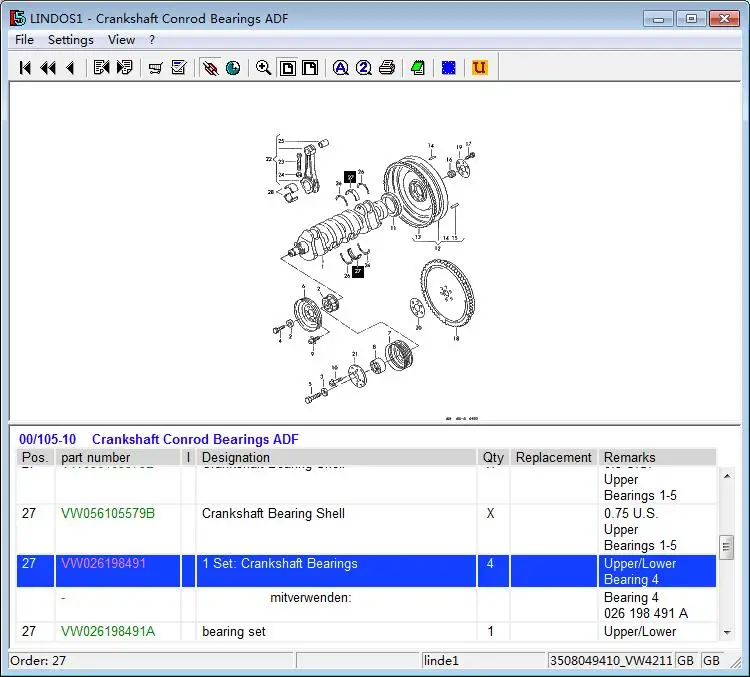Click the green book icon
Screen dimensions: 750x677
tap(418, 68)
